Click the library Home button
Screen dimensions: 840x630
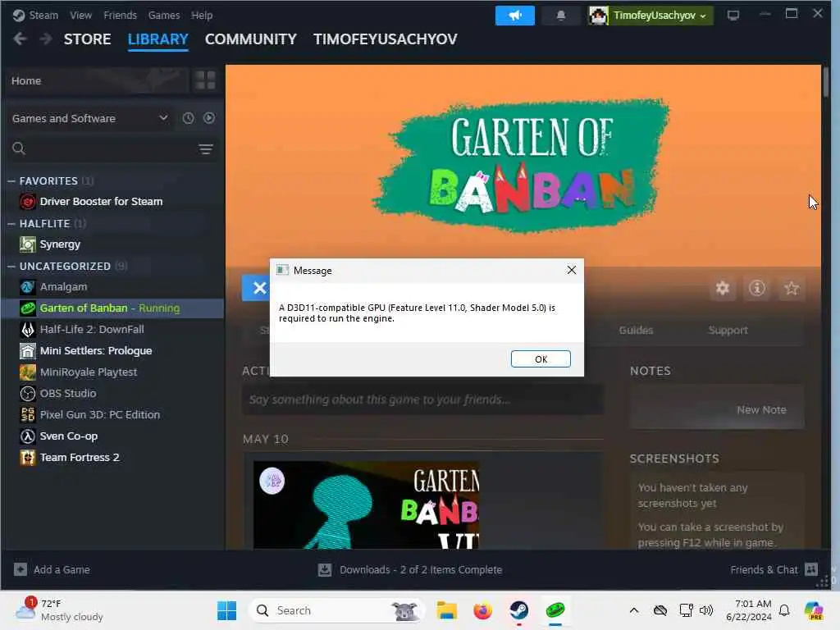[98, 80]
